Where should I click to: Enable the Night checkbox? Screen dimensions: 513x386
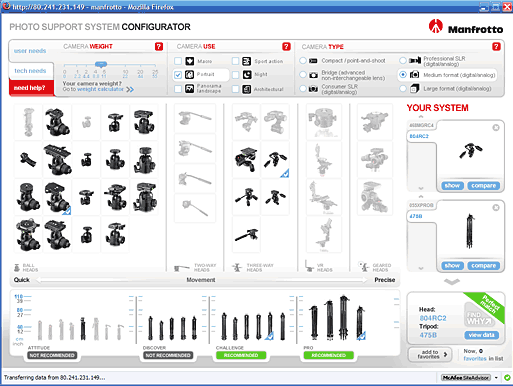(235, 75)
